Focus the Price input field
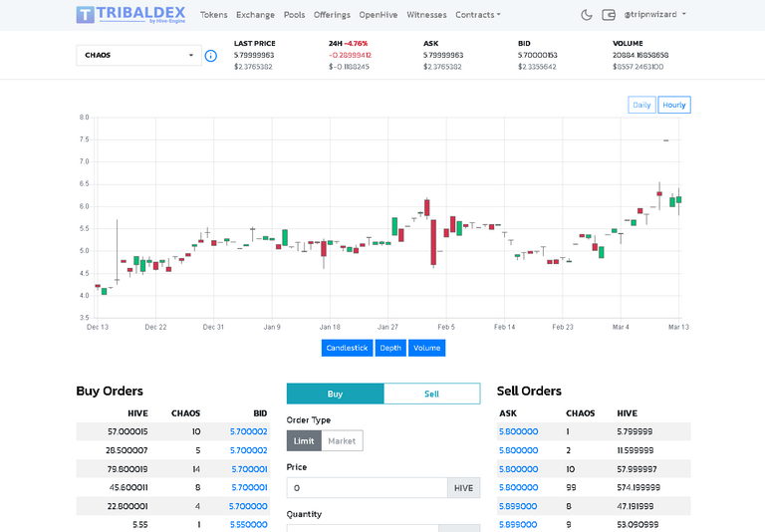Viewport: 765px width, 532px height. tap(367, 487)
